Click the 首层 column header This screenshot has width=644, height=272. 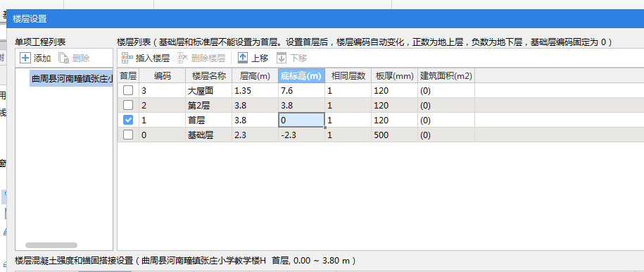click(128, 75)
